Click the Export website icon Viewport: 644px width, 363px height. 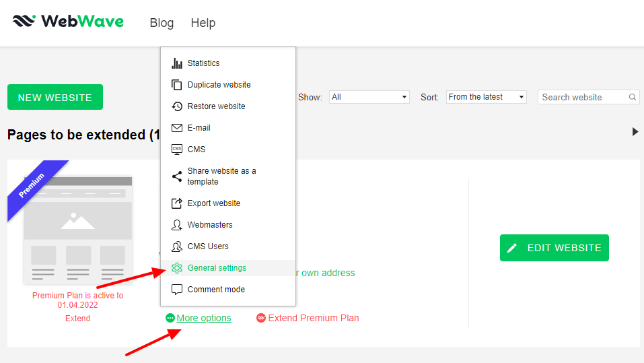point(176,203)
